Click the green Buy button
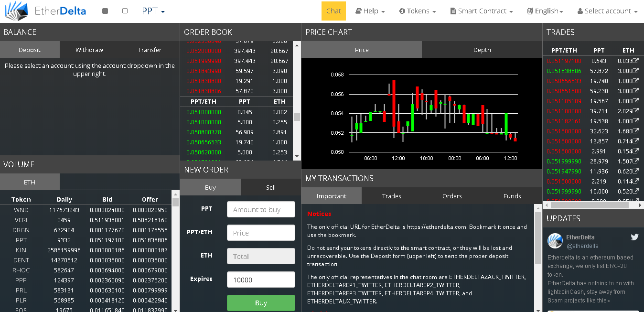Image resolution: width=644 pixels, height=312 pixels. (261, 303)
